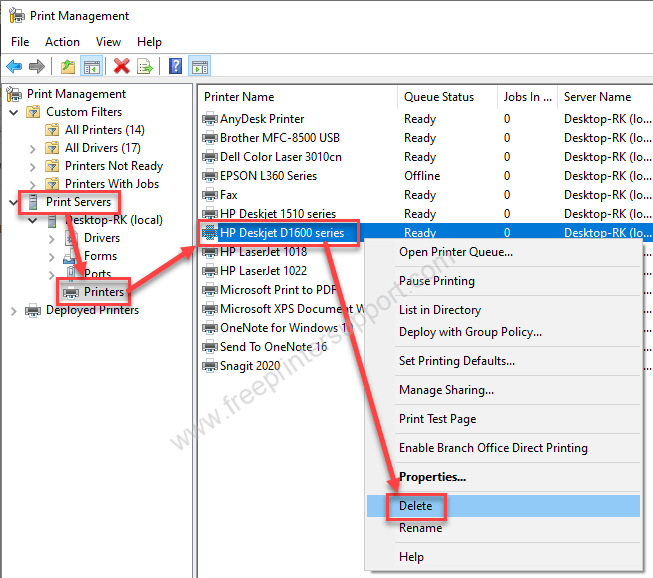This screenshot has width=653, height=578.
Task: Select the Printers node in the tree
Action: click(x=104, y=292)
